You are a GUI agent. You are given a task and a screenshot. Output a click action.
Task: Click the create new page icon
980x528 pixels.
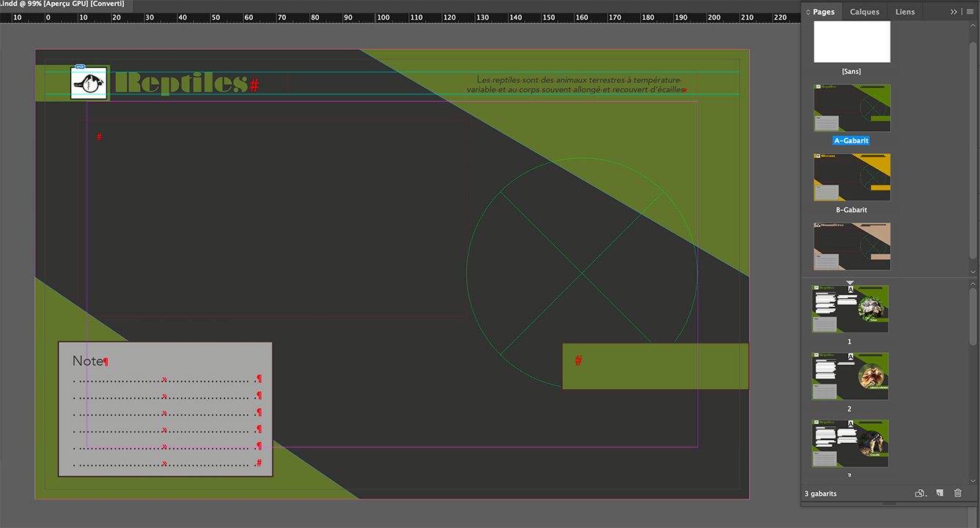(940, 493)
